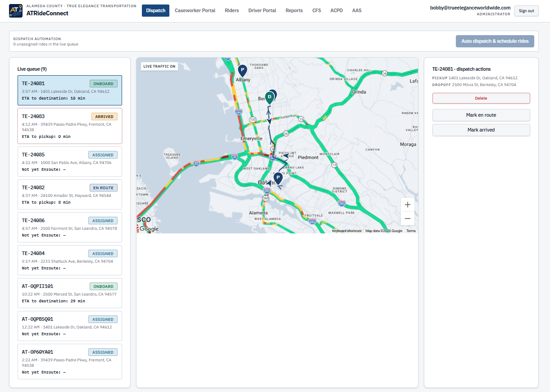Select the green dropoff D pin

269,97
